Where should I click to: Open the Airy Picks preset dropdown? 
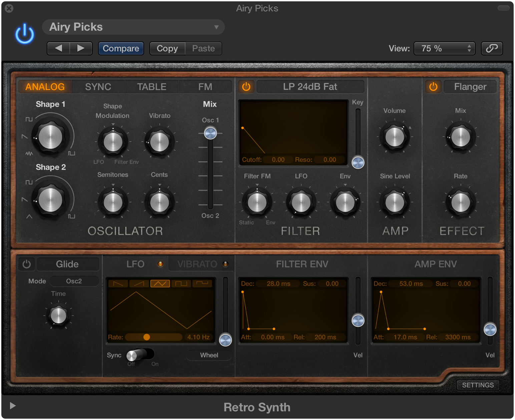coord(133,27)
